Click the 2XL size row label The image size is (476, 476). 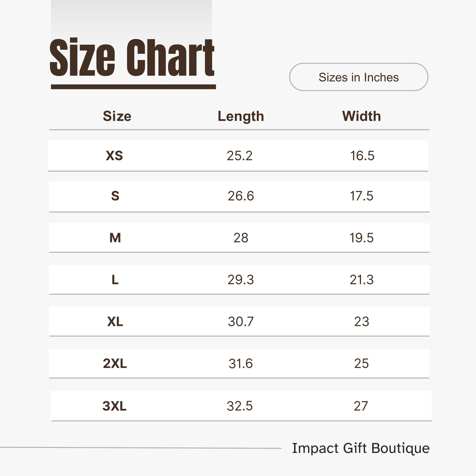(115, 363)
